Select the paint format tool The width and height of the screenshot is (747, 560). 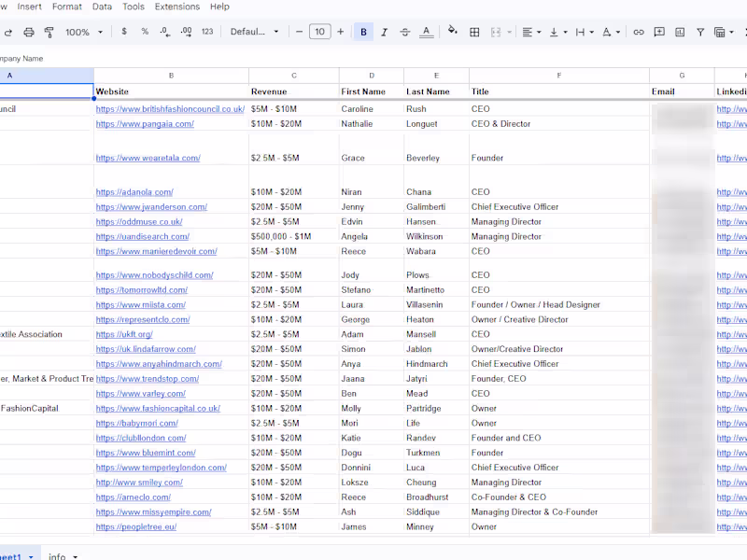(x=49, y=32)
